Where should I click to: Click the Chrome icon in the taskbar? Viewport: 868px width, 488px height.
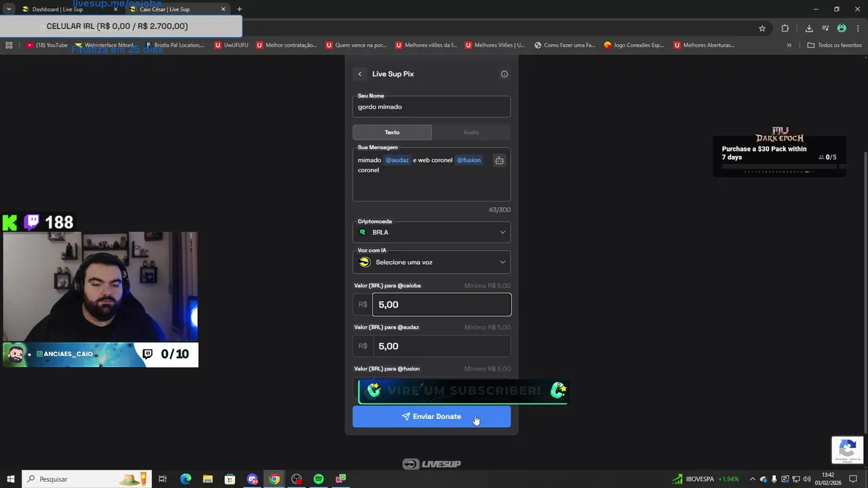pyautogui.click(x=274, y=479)
